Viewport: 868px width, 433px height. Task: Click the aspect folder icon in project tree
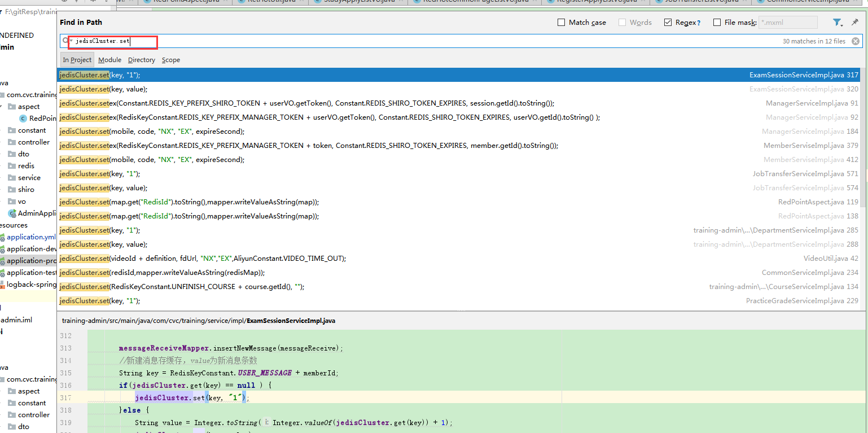click(x=13, y=106)
